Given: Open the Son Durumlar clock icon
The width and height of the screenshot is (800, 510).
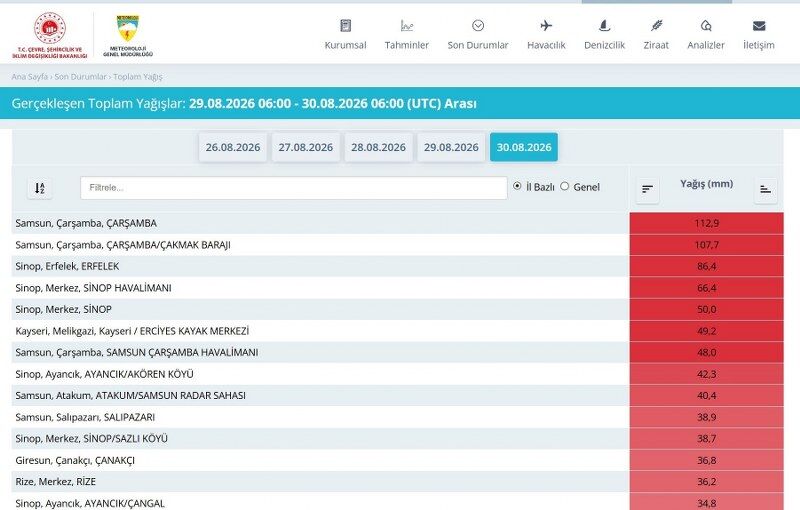Looking at the screenshot, I should [x=478, y=26].
